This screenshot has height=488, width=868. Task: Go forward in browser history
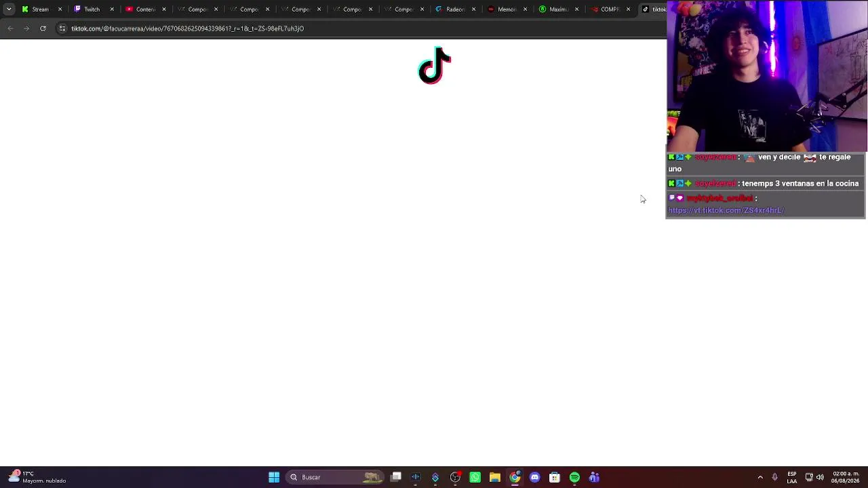click(26, 28)
